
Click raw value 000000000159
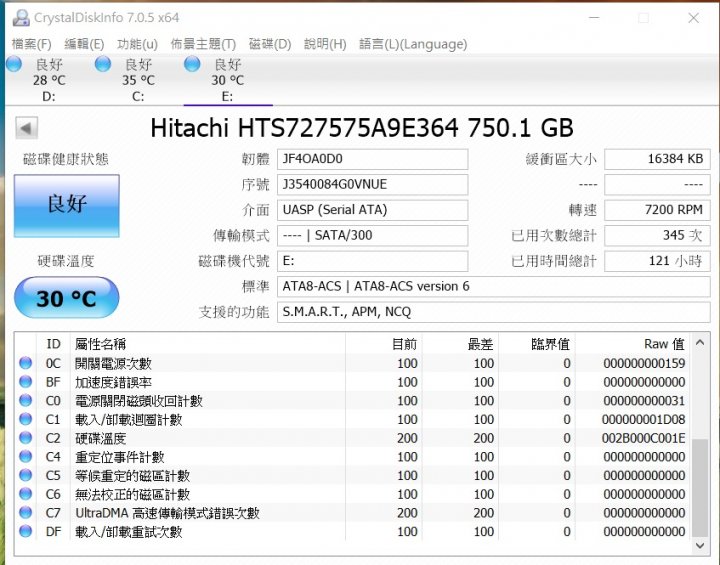[644, 363]
